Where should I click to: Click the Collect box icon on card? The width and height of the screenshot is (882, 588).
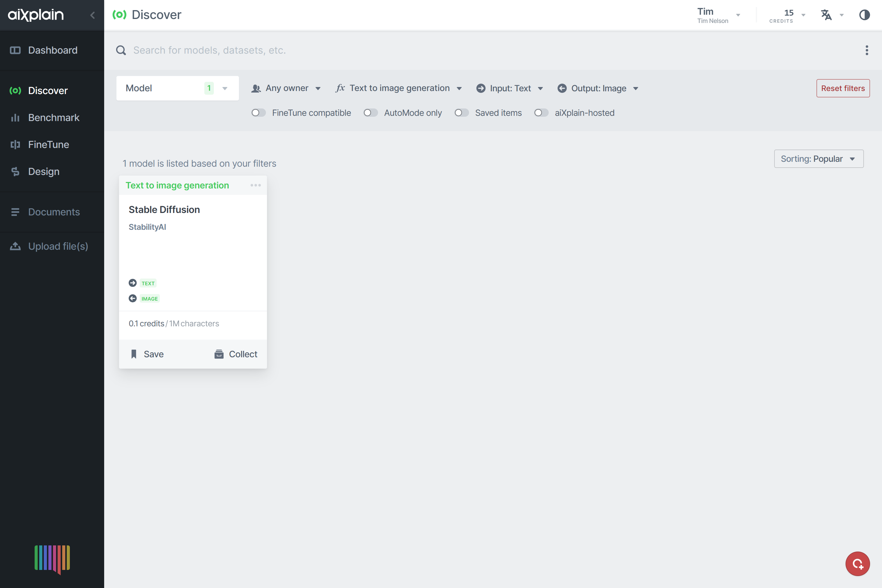coord(219,354)
